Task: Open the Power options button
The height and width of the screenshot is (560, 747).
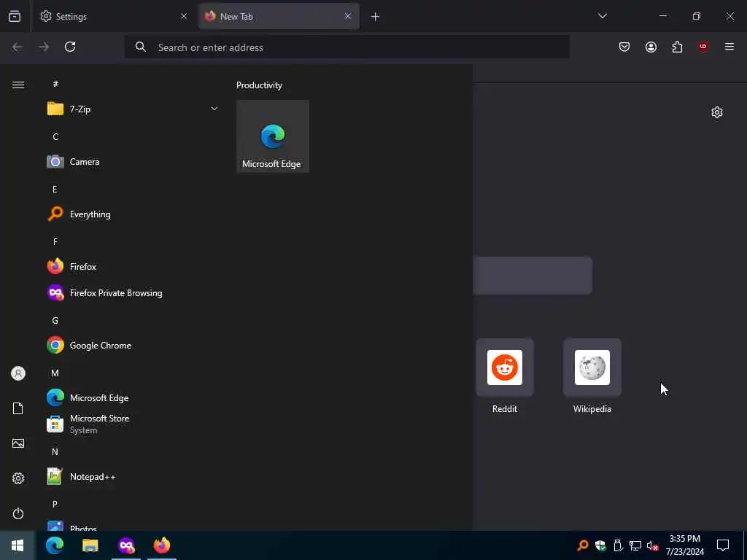Action: 18,513
